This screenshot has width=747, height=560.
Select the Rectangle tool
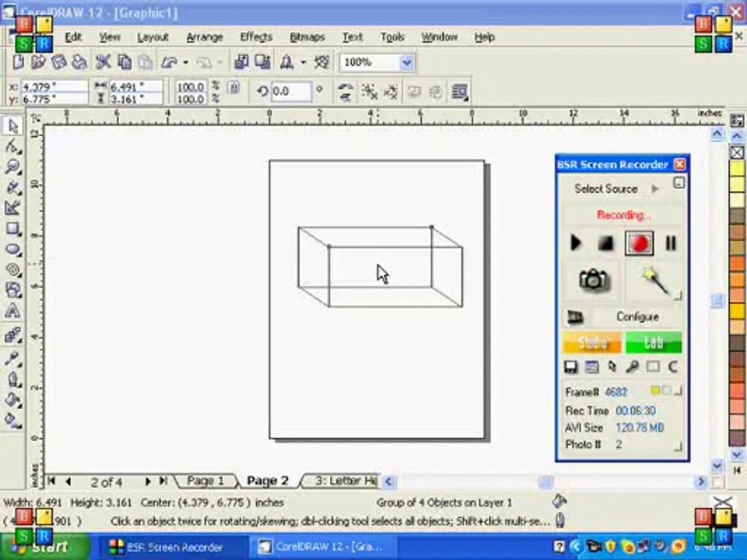[x=13, y=229]
